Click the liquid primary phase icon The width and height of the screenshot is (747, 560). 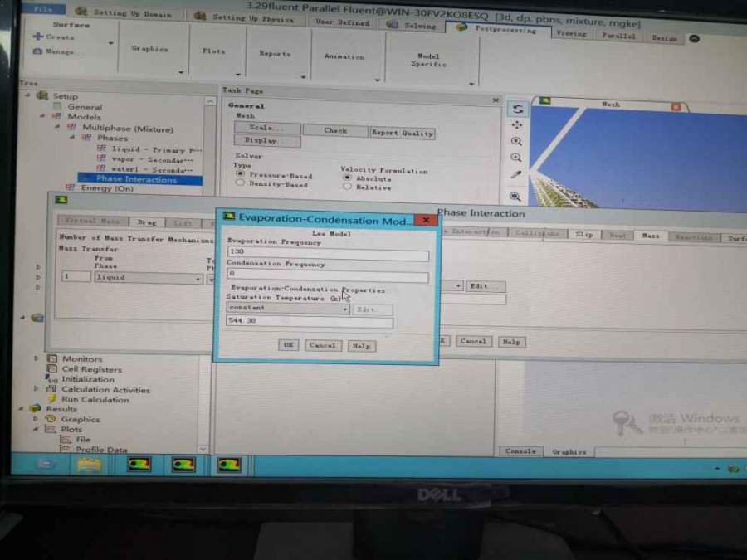pos(101,149)
